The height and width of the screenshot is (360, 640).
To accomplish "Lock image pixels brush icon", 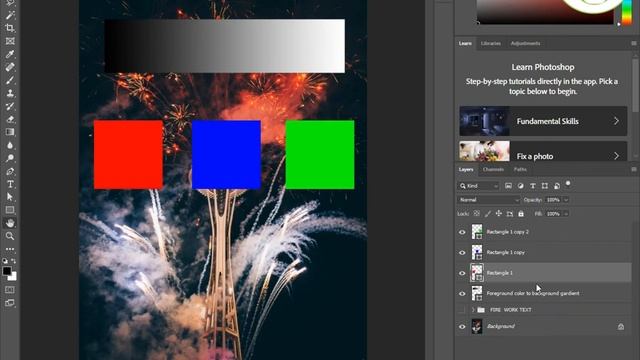I will (488, 214).
